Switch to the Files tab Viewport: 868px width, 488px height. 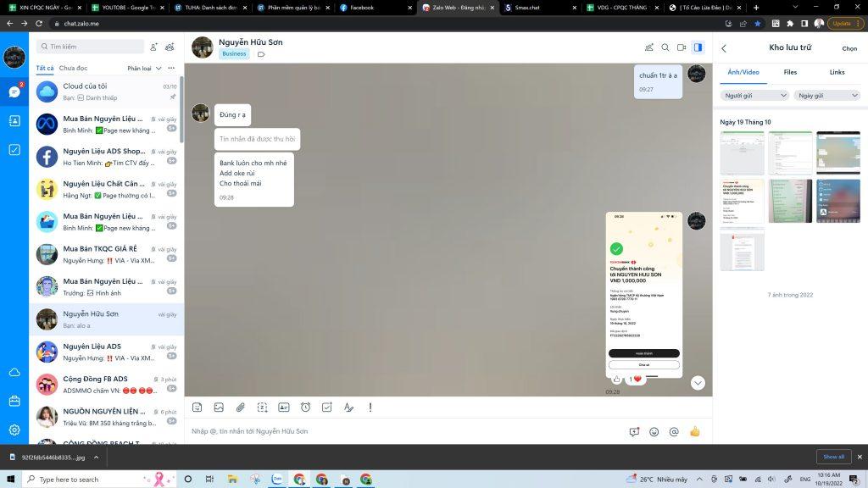pyautogui.click(x=790, y=72)
